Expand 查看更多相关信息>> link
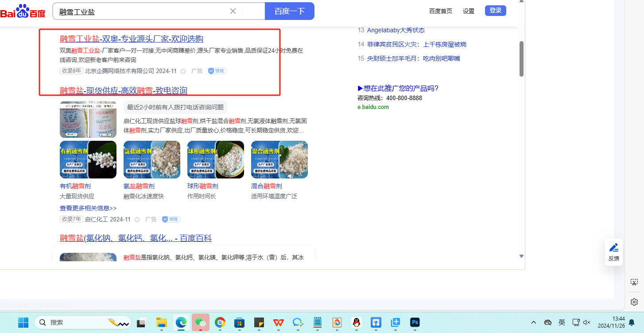The image size is (644, 333). click(88, 208)
